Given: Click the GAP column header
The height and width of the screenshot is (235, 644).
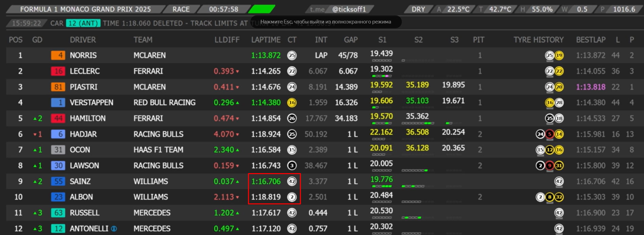Looking at the screenshot, I should (x=351, y=40).
